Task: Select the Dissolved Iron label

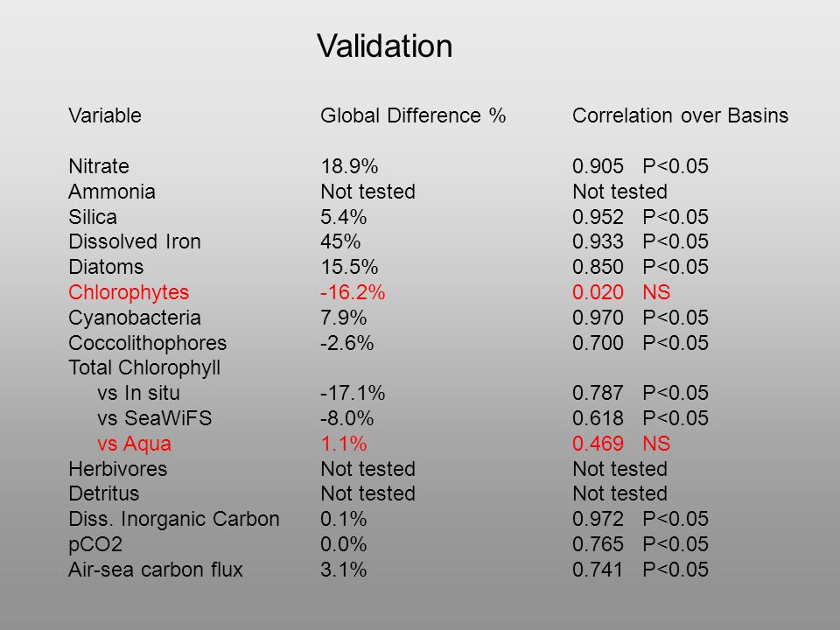Action: (135, 241)
